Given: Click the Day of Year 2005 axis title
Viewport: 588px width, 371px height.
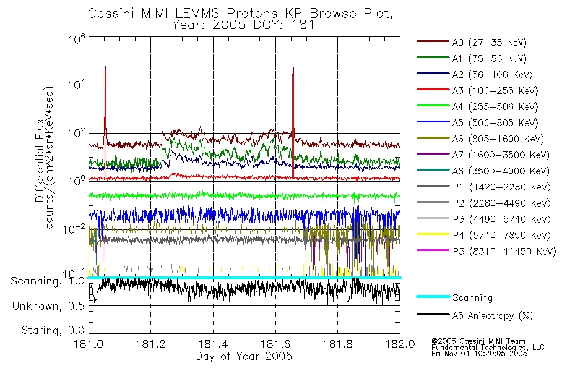Looking at the screenshot, I should tap(244, 356).
